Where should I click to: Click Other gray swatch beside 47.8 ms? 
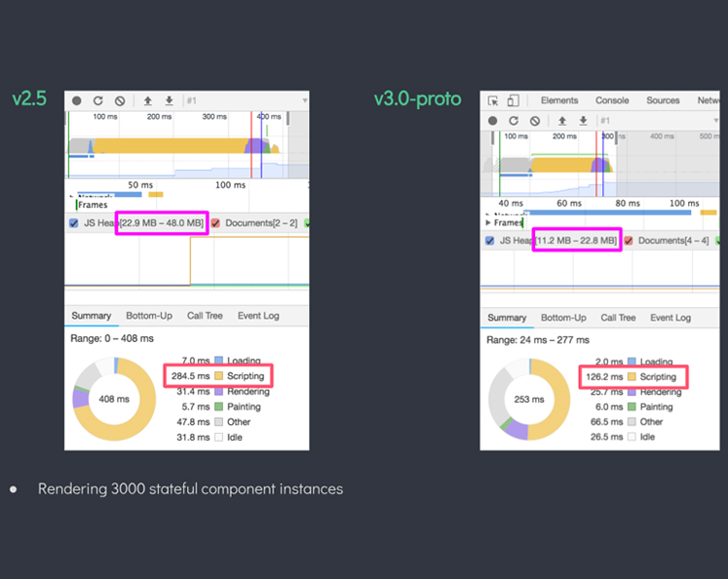coord(218,422)
